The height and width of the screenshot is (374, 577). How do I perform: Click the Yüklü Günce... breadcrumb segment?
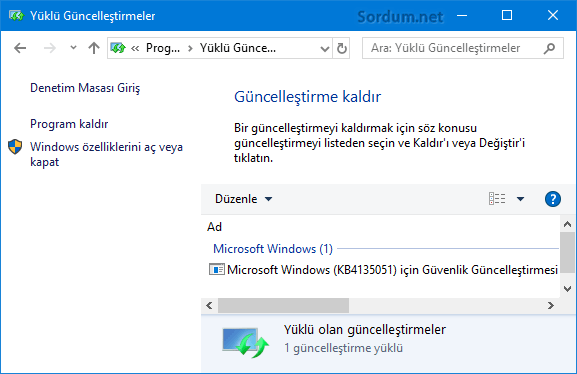click(238, 48)
